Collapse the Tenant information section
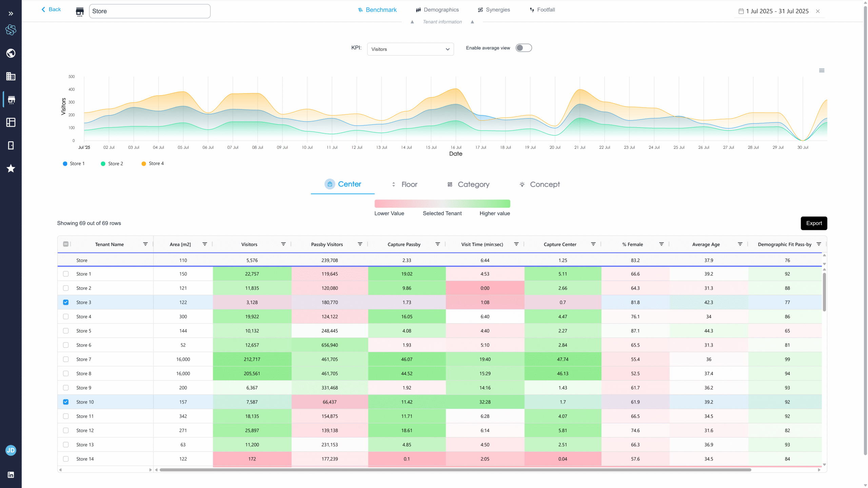 (442, 22)
